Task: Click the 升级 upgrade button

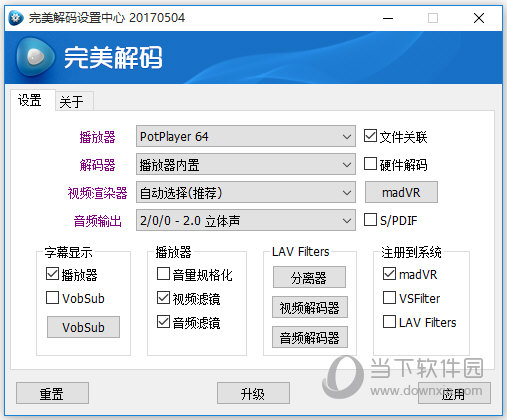Action: click(x=253, y=393)
